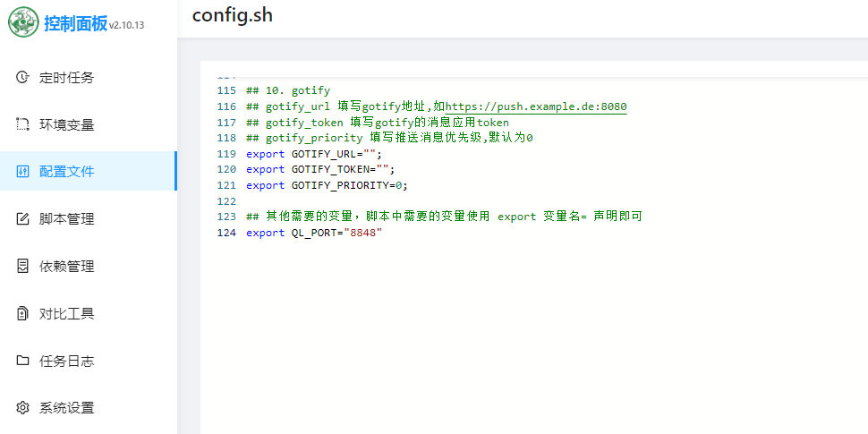Viewport: 868px width, 434px height.
Task: Click line number 115 in the gutter
Action: [226, 90]
